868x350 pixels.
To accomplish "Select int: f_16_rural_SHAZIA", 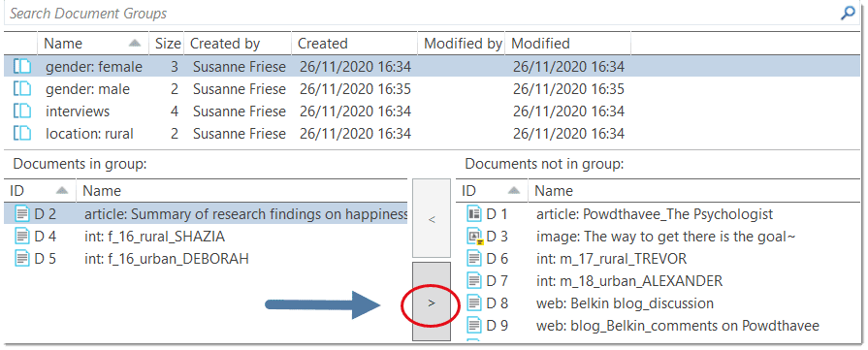I will point(154,237).
